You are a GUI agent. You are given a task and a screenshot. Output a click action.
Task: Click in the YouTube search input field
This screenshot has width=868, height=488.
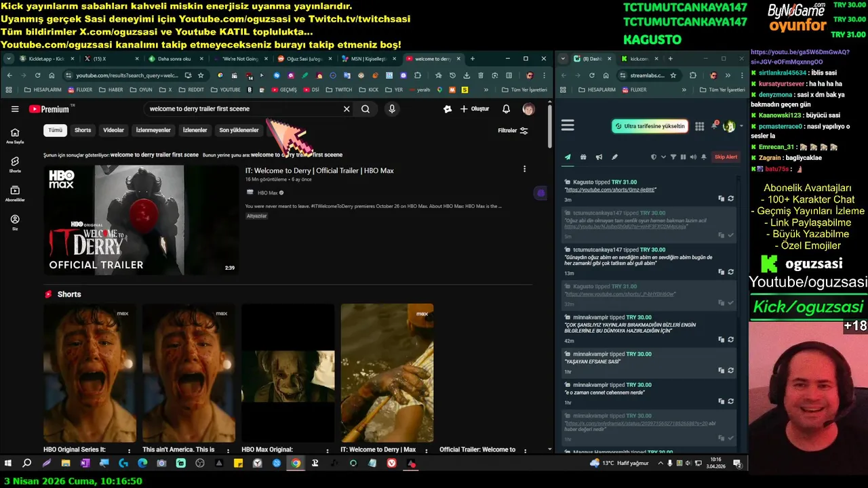[241, 109]
